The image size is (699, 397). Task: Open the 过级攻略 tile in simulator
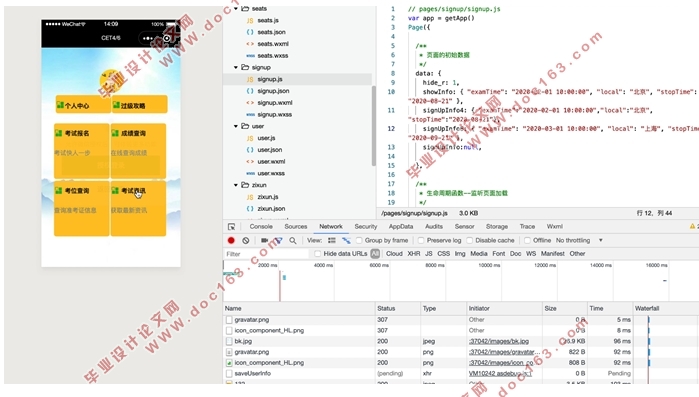click(140, 104)
